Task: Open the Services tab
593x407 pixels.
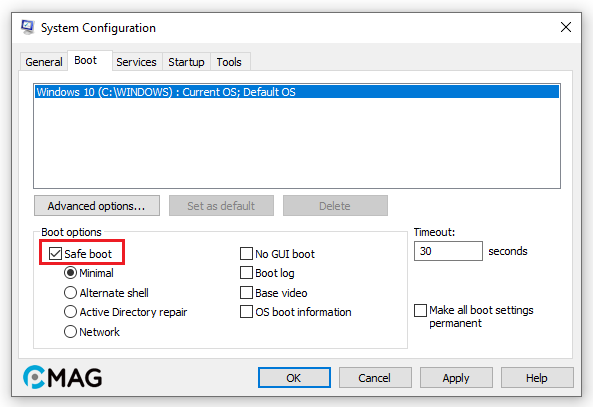Action: pyautogui.click(x=137, y=62)
